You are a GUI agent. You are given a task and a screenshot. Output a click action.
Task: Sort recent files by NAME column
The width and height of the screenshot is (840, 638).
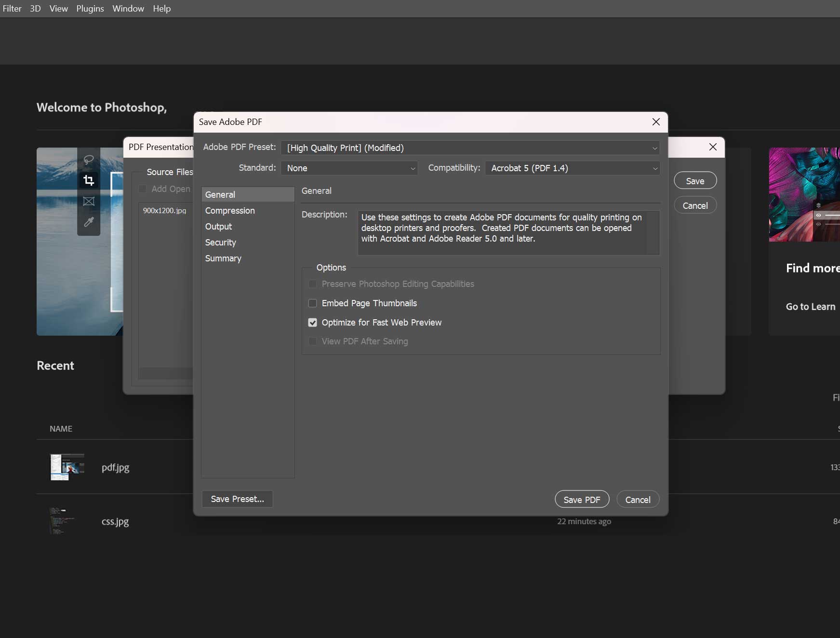(x=61, y=429)
